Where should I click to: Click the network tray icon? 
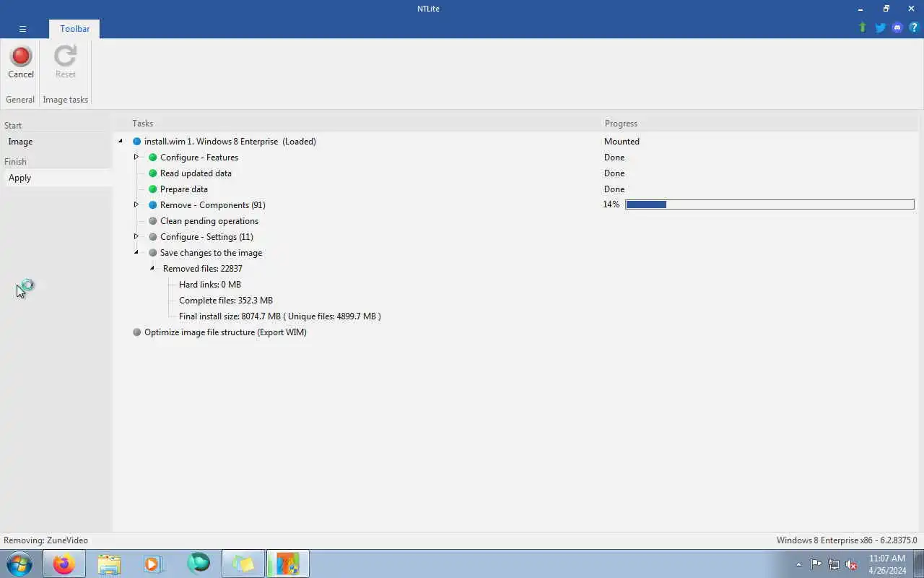[x=834, y=564]
